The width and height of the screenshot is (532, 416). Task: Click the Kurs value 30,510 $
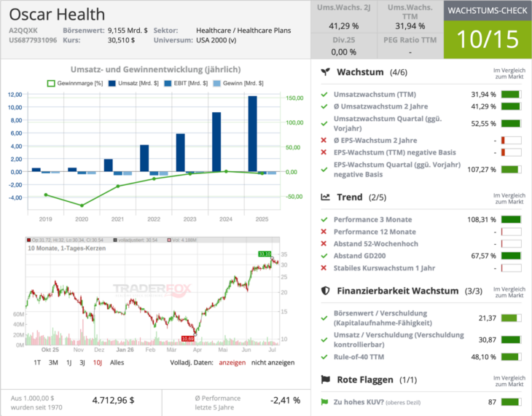121,40
